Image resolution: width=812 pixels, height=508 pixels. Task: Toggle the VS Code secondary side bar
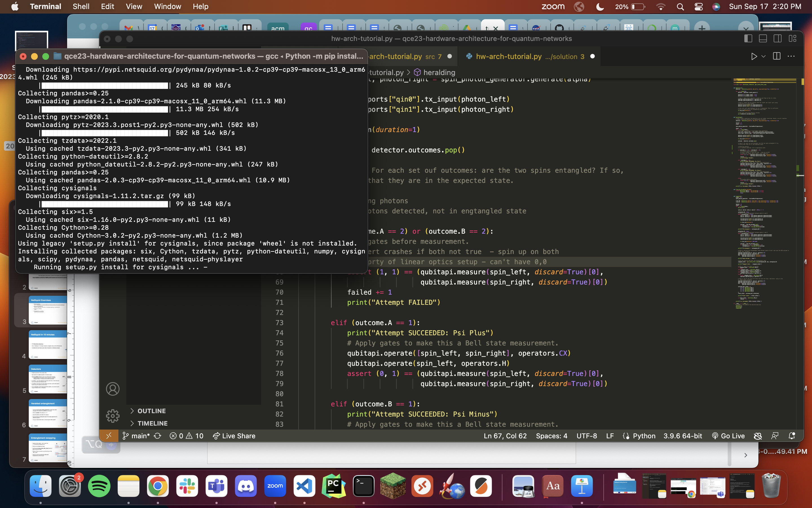777,39
